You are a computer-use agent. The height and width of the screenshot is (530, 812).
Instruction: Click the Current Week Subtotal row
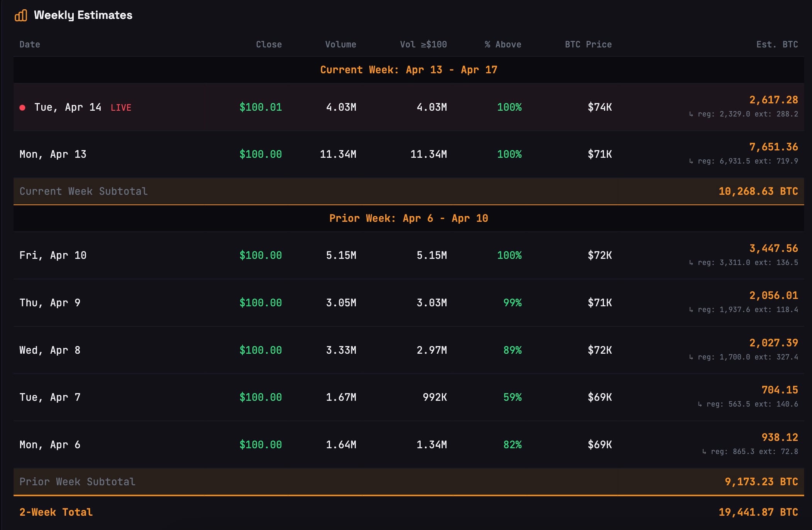tap(83, 191)
